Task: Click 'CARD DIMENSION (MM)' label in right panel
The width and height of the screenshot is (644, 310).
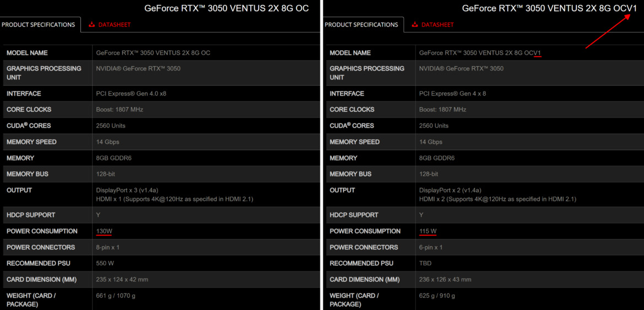Action: 365,280
